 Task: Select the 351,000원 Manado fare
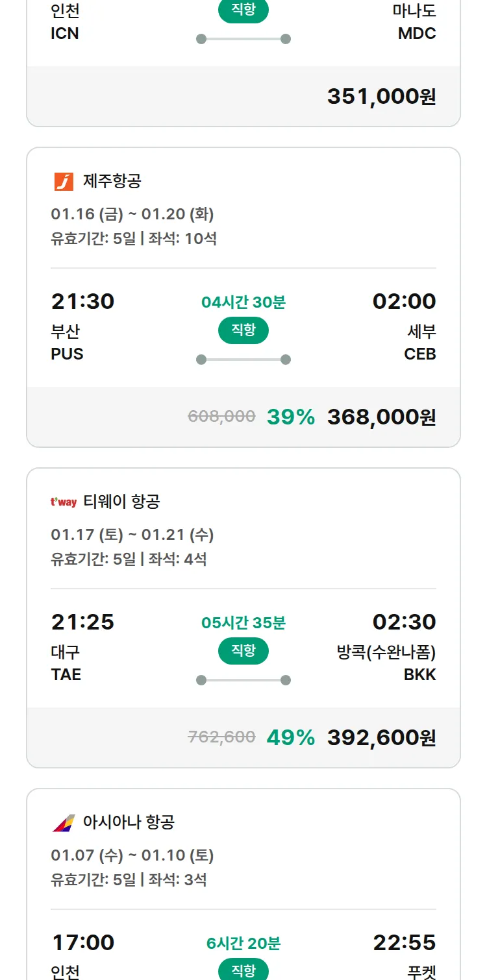click(381, 97)
